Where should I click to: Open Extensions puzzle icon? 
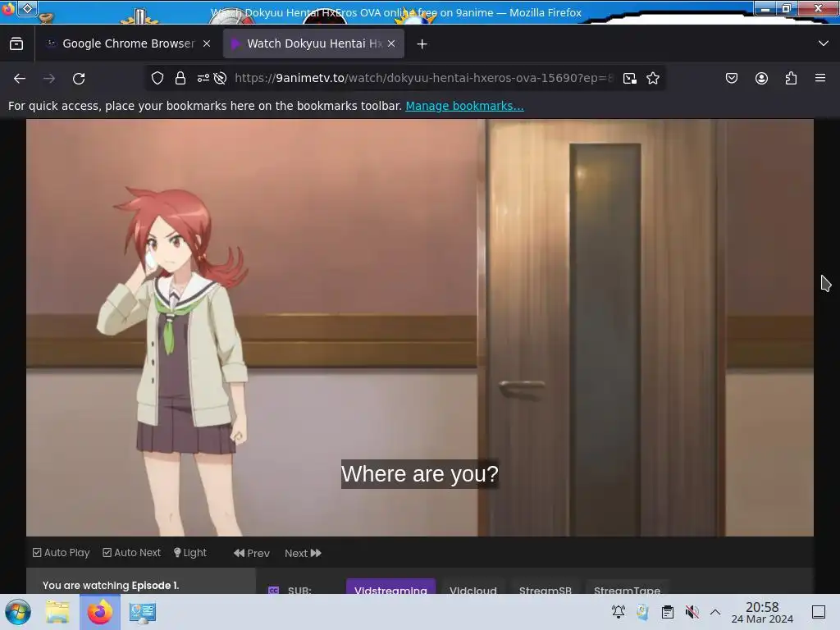click(x=791, y=78)
